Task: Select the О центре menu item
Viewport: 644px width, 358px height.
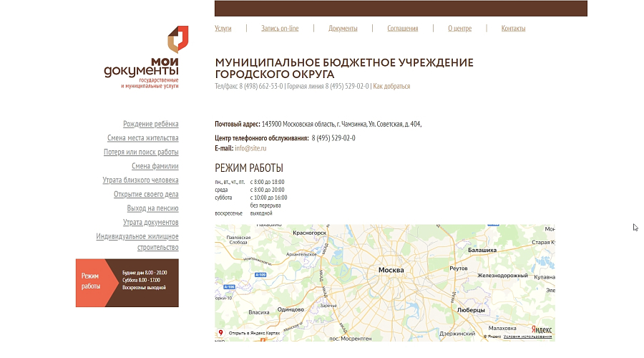Action: 459,29
